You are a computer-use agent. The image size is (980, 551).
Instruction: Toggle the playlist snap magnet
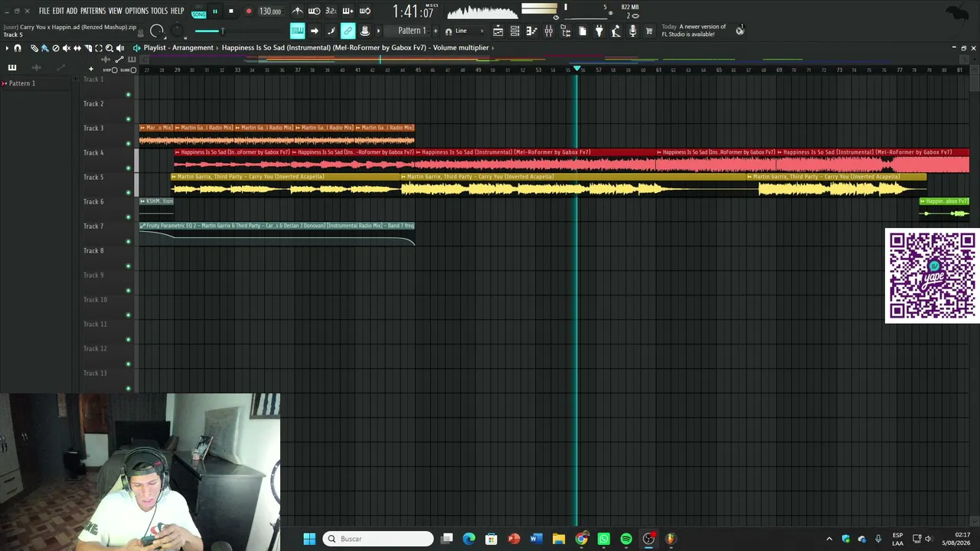tap(17, 48)
